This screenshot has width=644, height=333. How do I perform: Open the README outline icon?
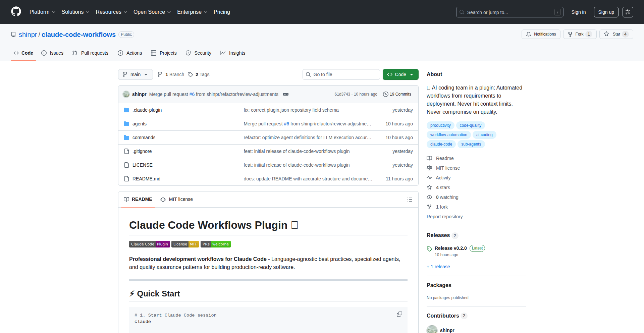click(x=410, y=200)
